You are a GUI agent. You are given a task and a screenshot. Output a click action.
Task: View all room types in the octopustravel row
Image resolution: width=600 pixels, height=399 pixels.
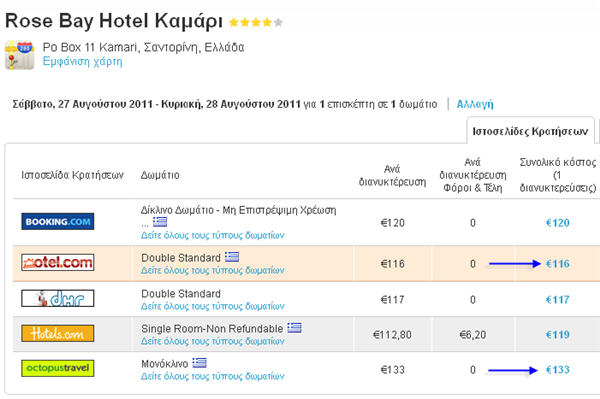coord(213,376)
